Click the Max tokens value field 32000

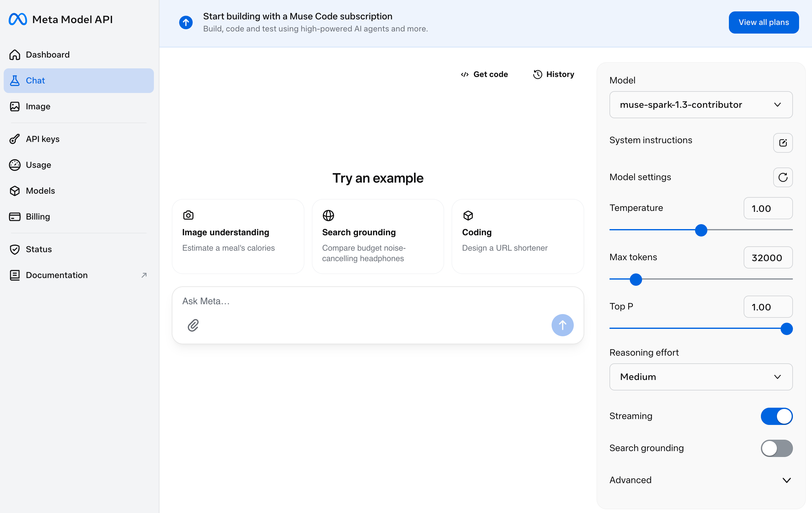[768, 258]
